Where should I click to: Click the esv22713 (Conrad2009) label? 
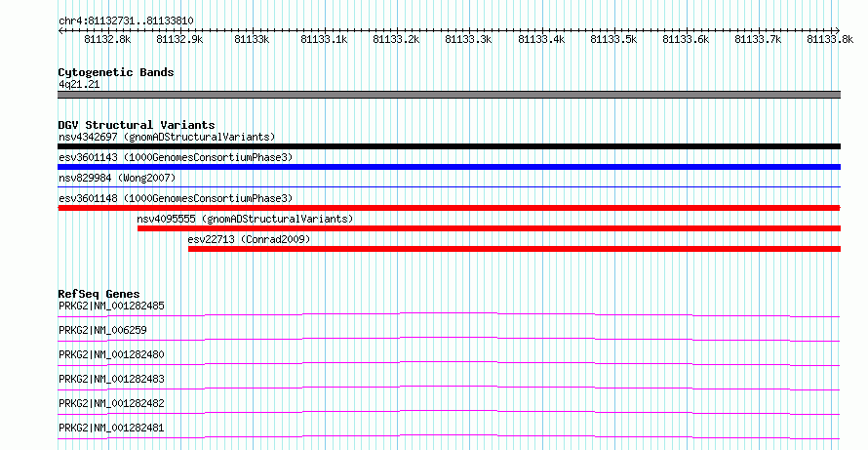point(249,239)
